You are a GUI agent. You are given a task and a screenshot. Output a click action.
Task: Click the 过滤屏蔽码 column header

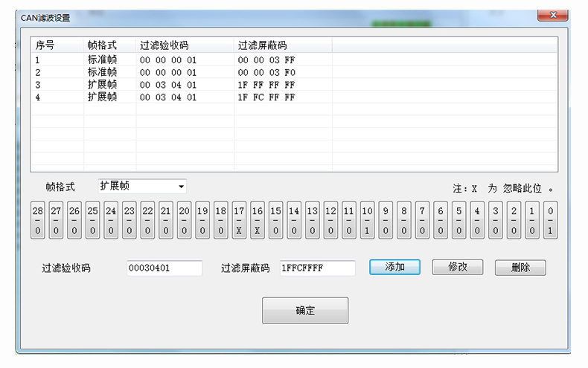click(x=283, y=45)
